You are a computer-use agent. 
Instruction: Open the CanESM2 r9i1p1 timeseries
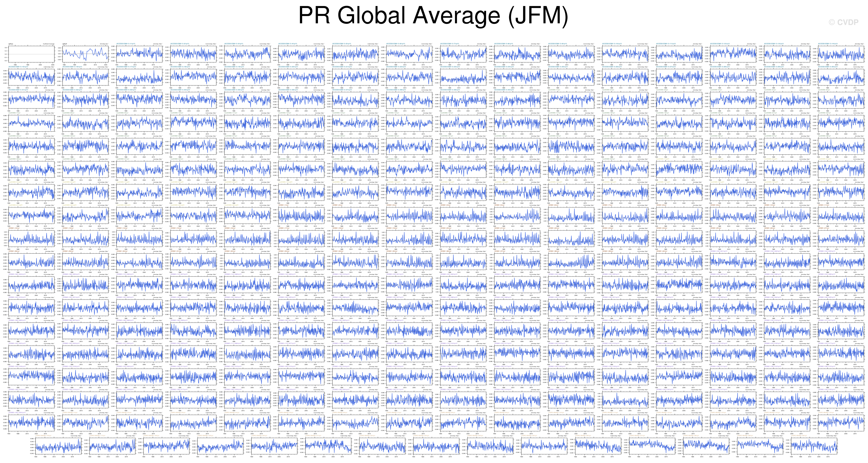click(x=139, y=123)
